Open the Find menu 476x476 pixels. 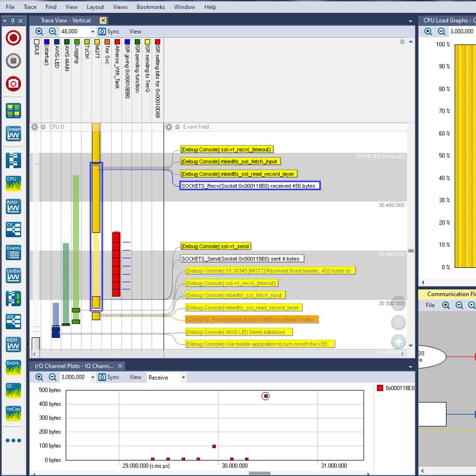[x=51, y=7]
